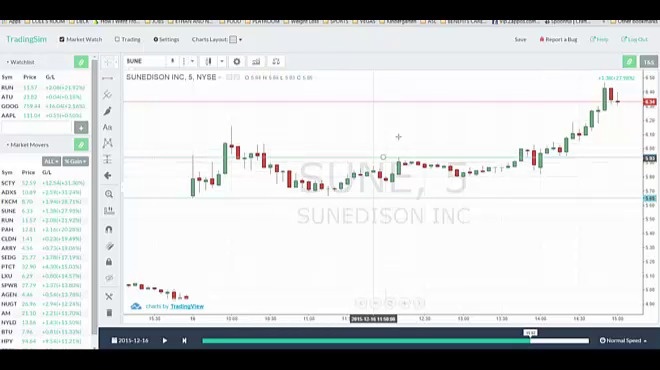Toggle magnet mode
The height and width of the screenshot is (370, 660).
[109, 229]
